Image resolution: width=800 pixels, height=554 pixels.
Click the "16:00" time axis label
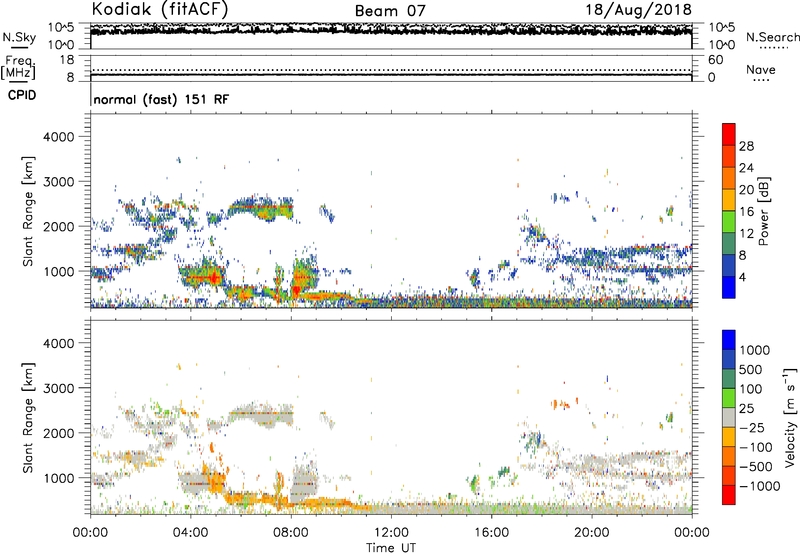pyautogui.click(x=491, y=533)
